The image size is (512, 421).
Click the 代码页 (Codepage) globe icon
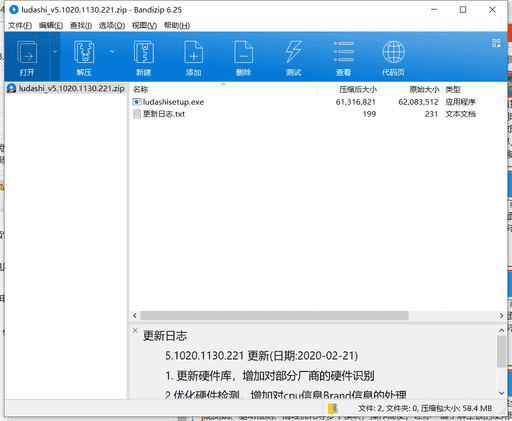click(x=394, y=52)
